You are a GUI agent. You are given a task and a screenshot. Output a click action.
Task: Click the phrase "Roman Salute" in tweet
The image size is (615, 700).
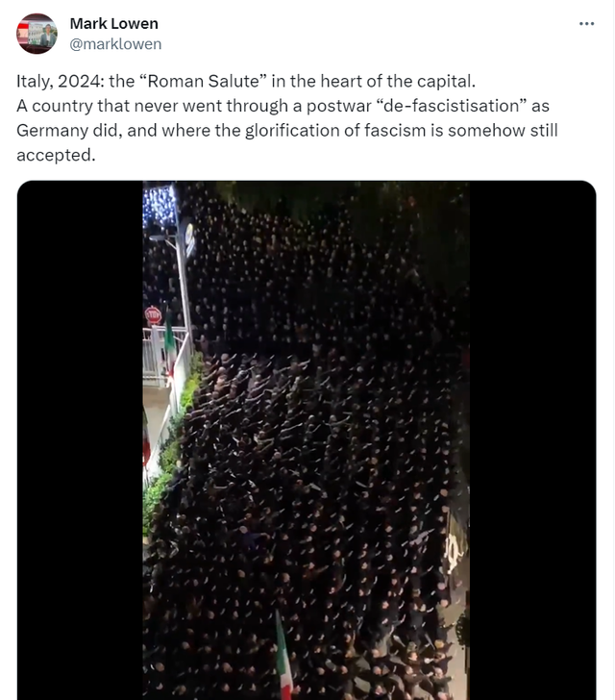(x=203, y=81)
